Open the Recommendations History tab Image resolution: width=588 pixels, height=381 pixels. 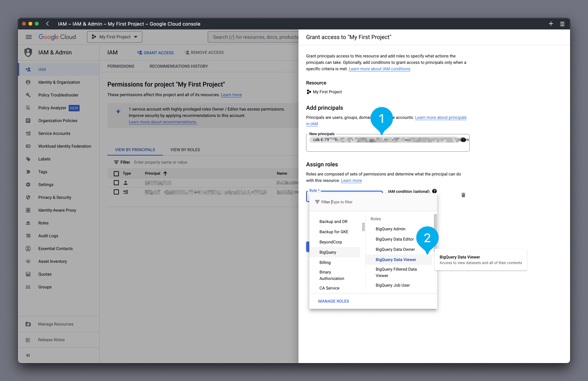coord(179,66)
